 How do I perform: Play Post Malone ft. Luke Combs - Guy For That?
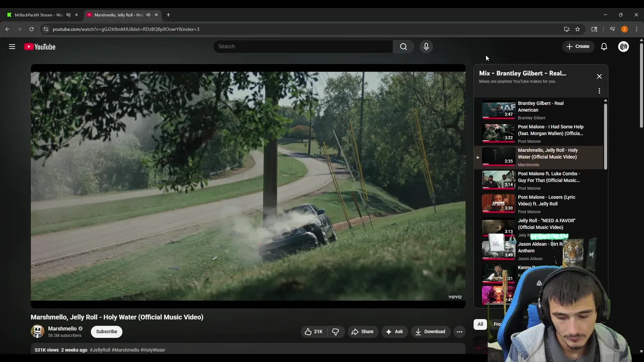tap(539, 180)
